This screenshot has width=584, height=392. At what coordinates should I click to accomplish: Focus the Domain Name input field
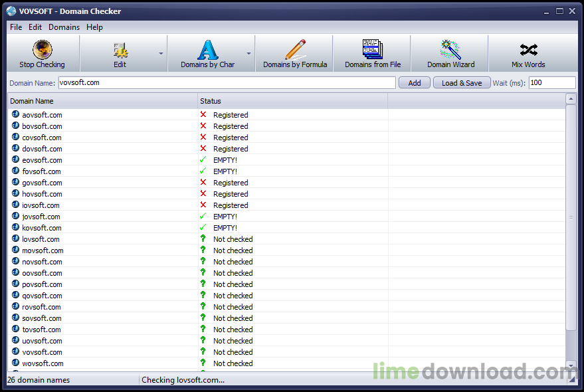click(227, 83)
